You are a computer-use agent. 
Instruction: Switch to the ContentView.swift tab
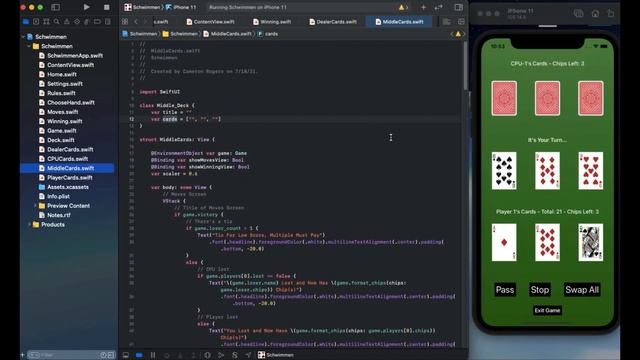click(210, 22)
